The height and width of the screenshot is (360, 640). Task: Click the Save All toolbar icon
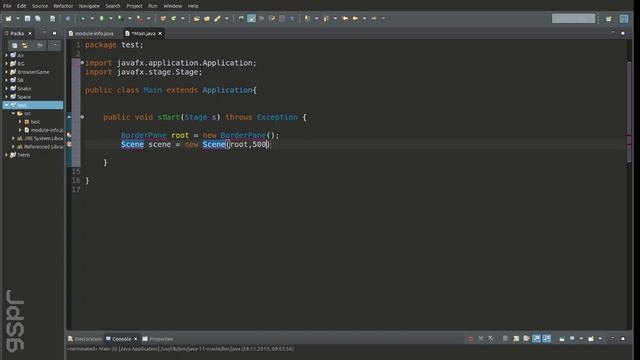tap(38, 18)
